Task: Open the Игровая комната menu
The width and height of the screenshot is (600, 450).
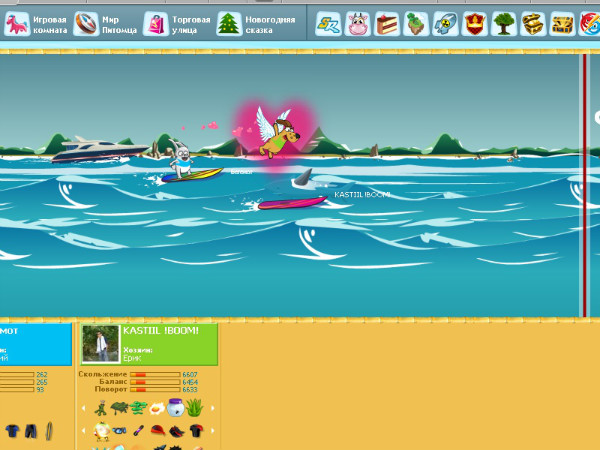Action: 37,24
